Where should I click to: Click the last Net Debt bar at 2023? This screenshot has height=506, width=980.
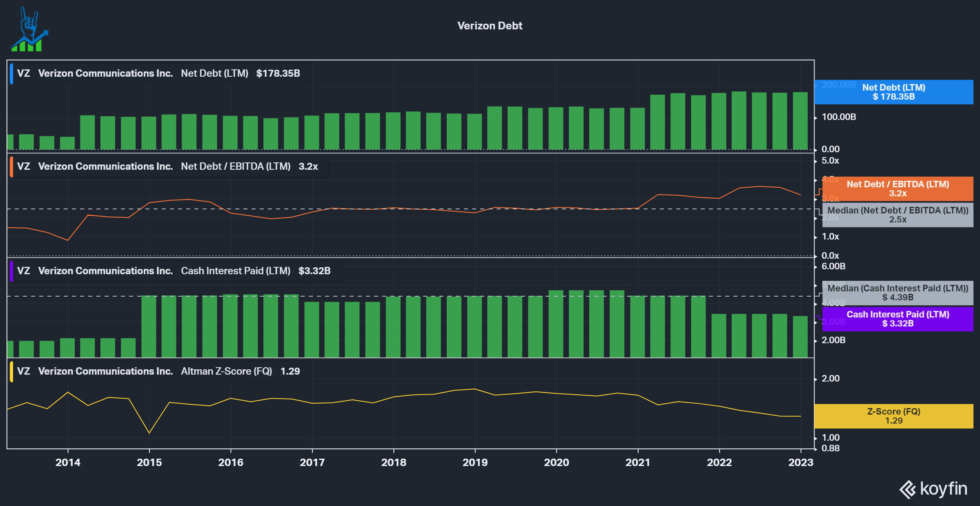(800, 121)
